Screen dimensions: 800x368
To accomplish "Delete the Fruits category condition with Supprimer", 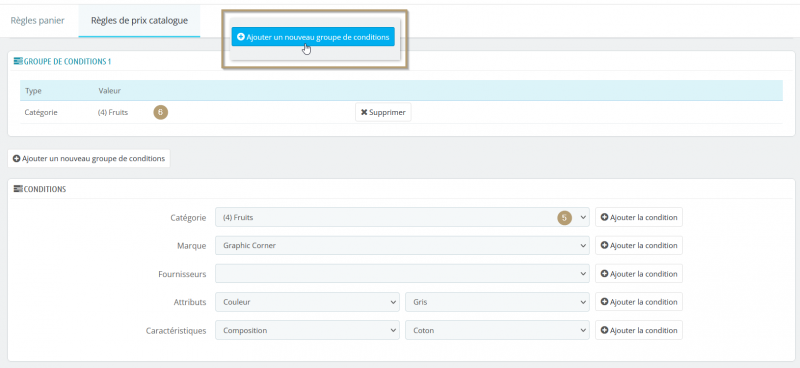I will click(383, 112).
